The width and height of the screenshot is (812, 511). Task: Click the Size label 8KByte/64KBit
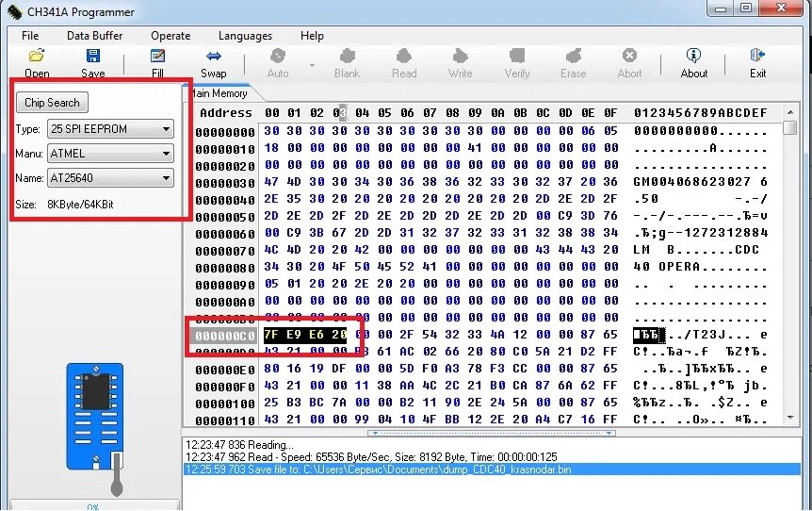(80, 205)
